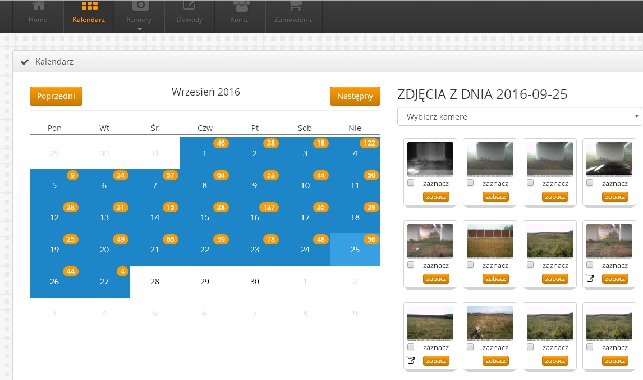Click the orange badge on day 27

pos(122,271)
